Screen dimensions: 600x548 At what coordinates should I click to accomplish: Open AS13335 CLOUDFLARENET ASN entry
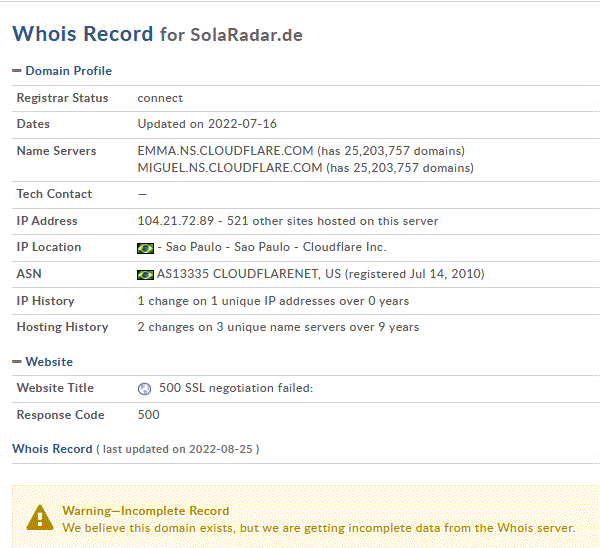(321, 274)
